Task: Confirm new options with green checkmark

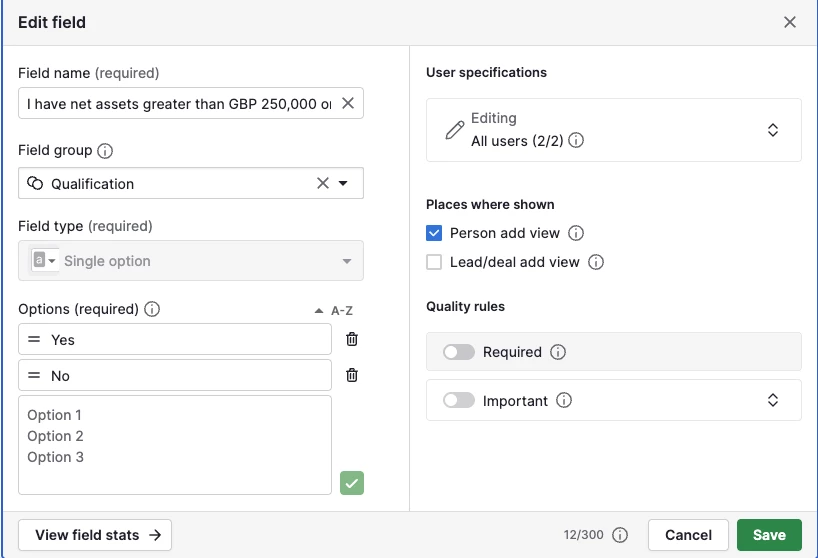Action: pos(352,483)
